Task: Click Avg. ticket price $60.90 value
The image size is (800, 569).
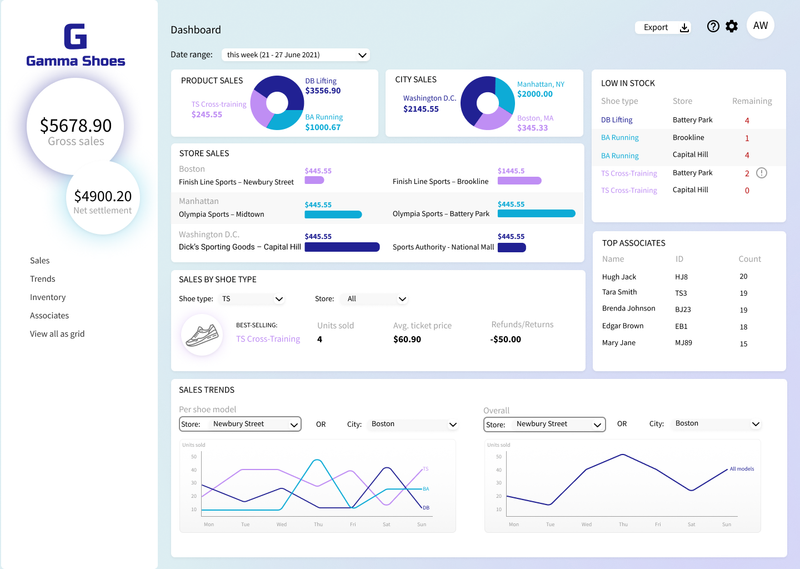Action: pyautogui.click(x=407, y=339)
